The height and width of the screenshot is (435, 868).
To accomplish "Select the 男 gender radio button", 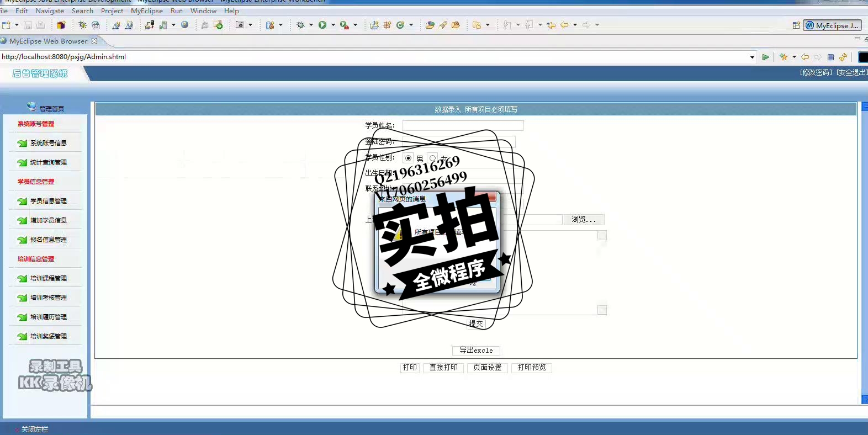I will (408, 158).
